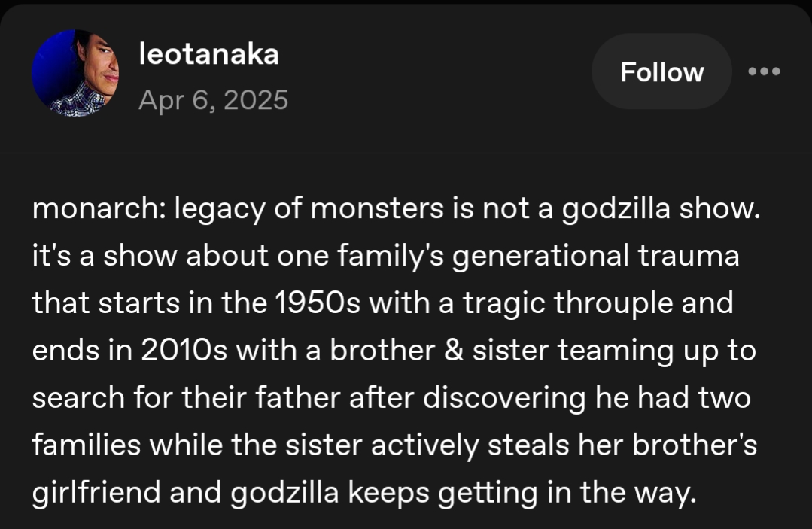The image size is (812, 529).
Task: Click the leotanaka profile avatar
Action: 75,72
